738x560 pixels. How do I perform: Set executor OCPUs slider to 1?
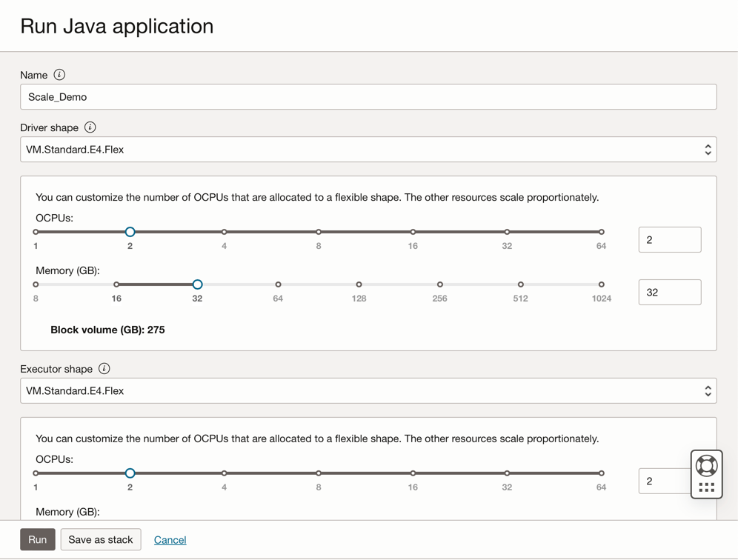coord(36,473)
